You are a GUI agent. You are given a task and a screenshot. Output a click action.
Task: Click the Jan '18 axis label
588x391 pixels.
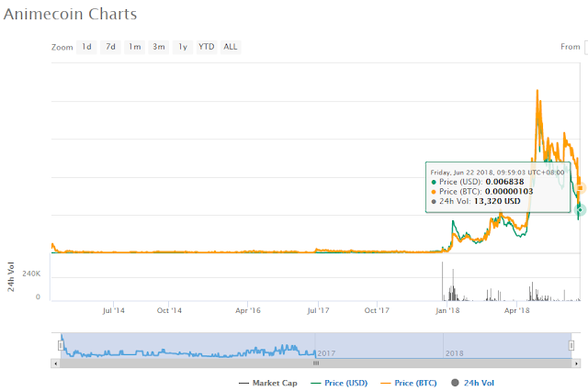(x=447, y=310)
